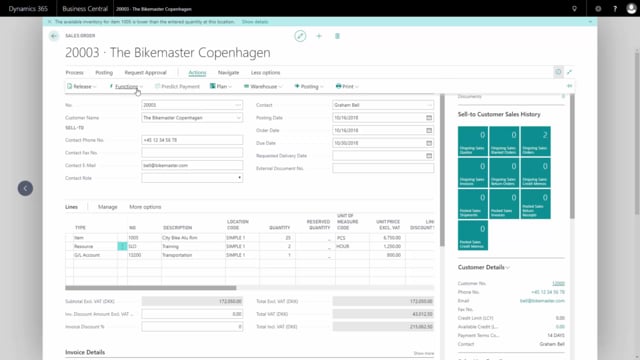This screenshot has width=640, height=360.
Task: Click the edit pencil icon at the top of the order
Action: 300,36
